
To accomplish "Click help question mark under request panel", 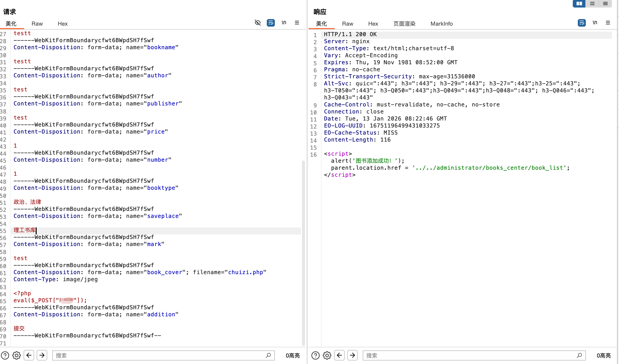I will [5, 355].
